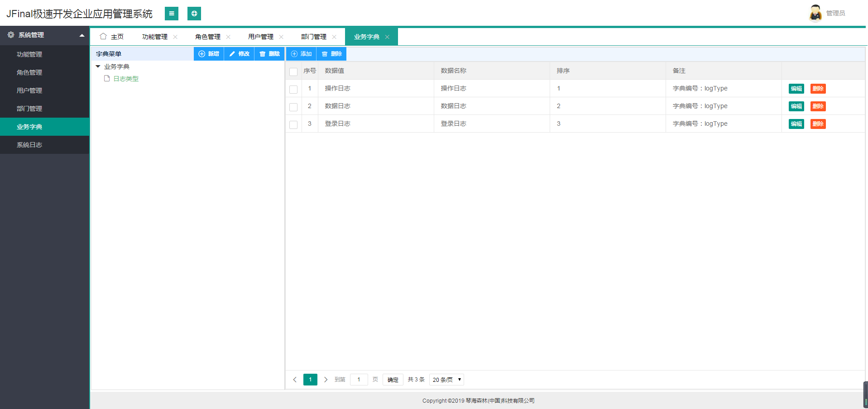This screenshot has height=409, width=868.
Task: Click the 新增 button in 字典菜单 toolbar
Action: pyautogui.click(x=209, y=54)
